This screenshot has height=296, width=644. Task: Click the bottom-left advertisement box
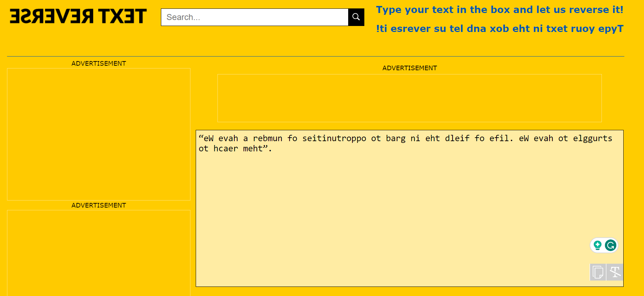[x=99, y=253]
